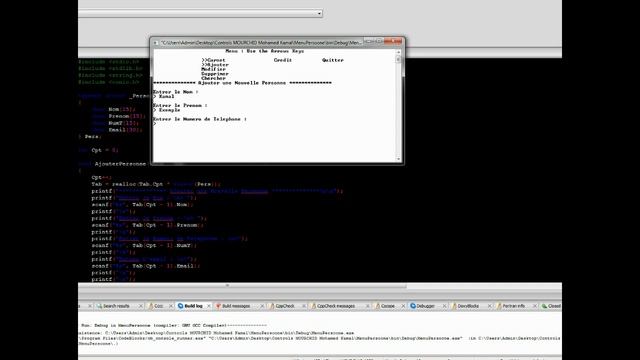640x360 pixels.
Task: Switch to the Closed files tab
Action: (x=551, y=306)
